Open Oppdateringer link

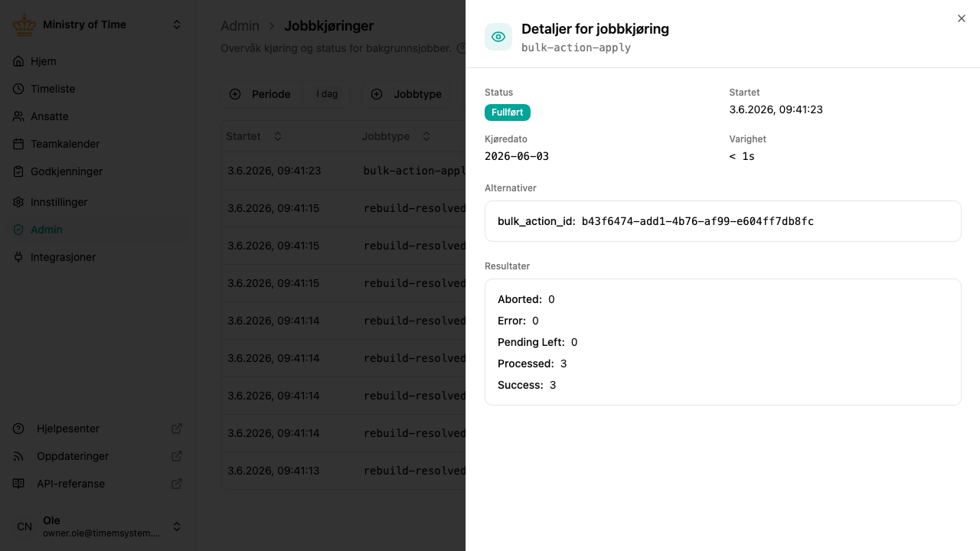(98, 456)
